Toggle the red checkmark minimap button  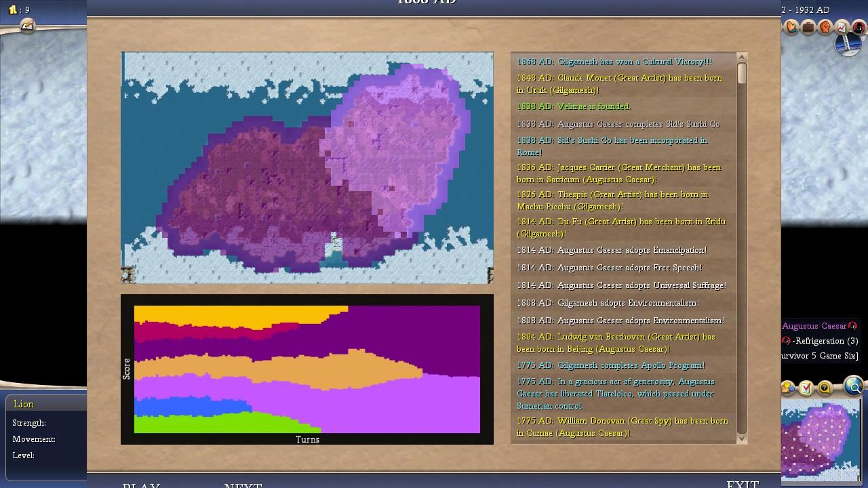tap(806, 388)
